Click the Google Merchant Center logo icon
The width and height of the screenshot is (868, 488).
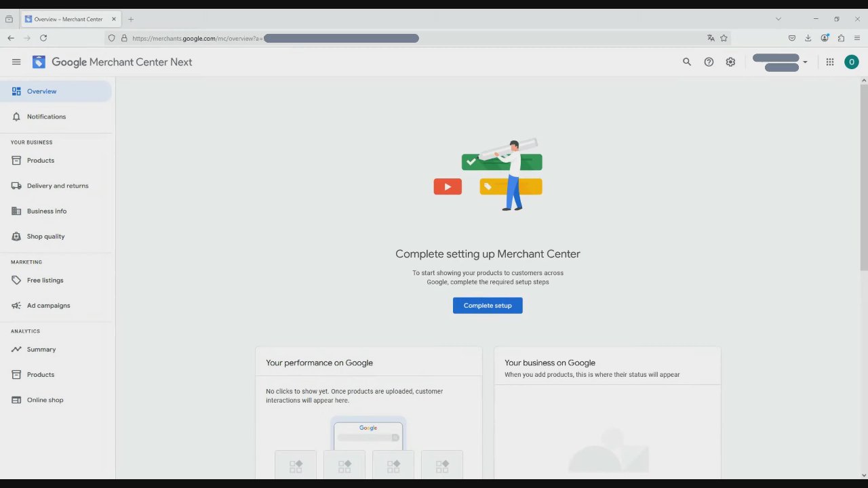tap(39, 62)
